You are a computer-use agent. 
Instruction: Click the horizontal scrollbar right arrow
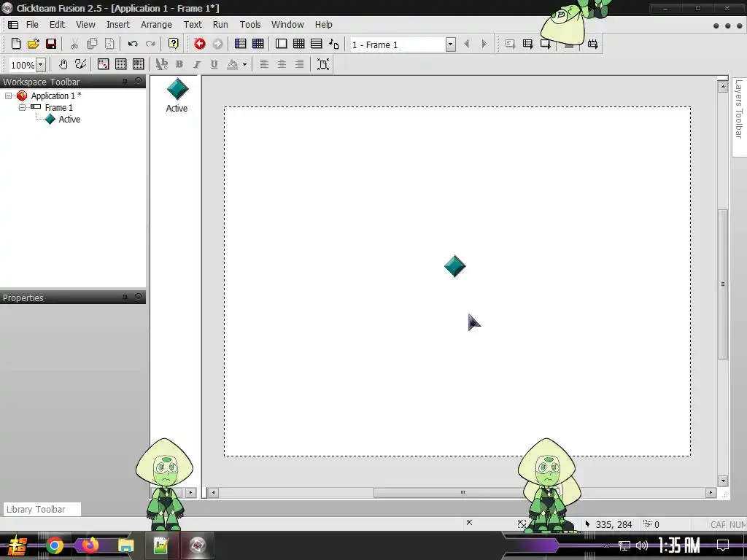(x=711, y=492)
